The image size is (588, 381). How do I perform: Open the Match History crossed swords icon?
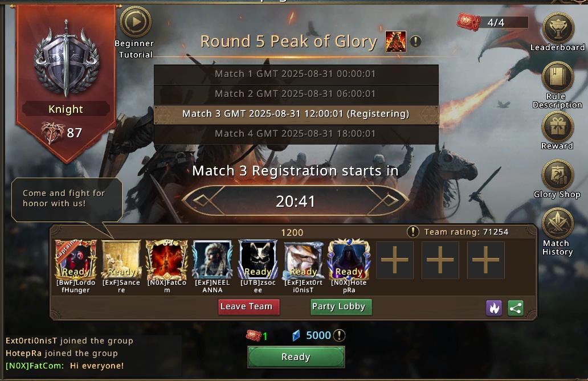coord(558,223)
